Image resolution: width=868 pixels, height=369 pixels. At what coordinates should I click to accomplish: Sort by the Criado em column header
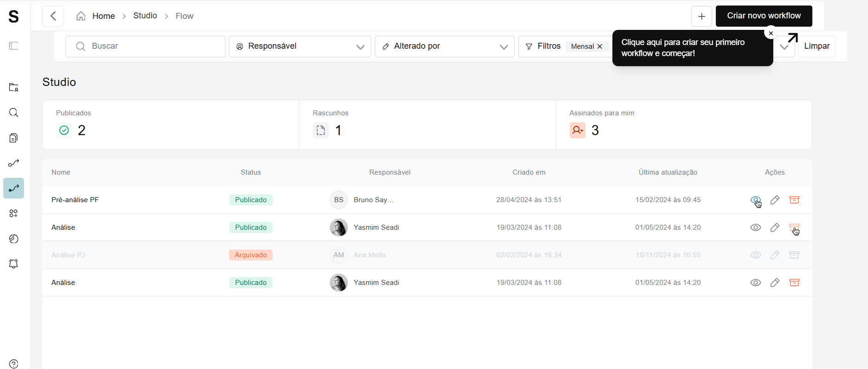pos(529,172)
